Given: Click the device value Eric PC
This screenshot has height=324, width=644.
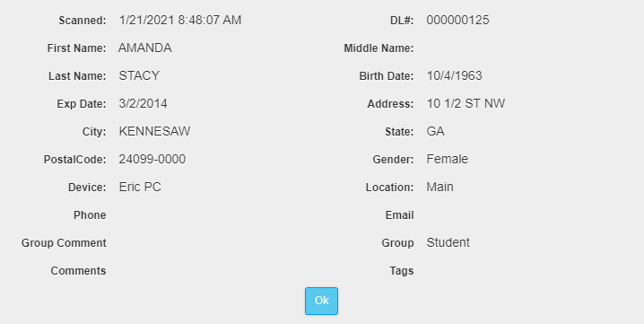Looking at the screenshot, I should (x=140, y=187).
